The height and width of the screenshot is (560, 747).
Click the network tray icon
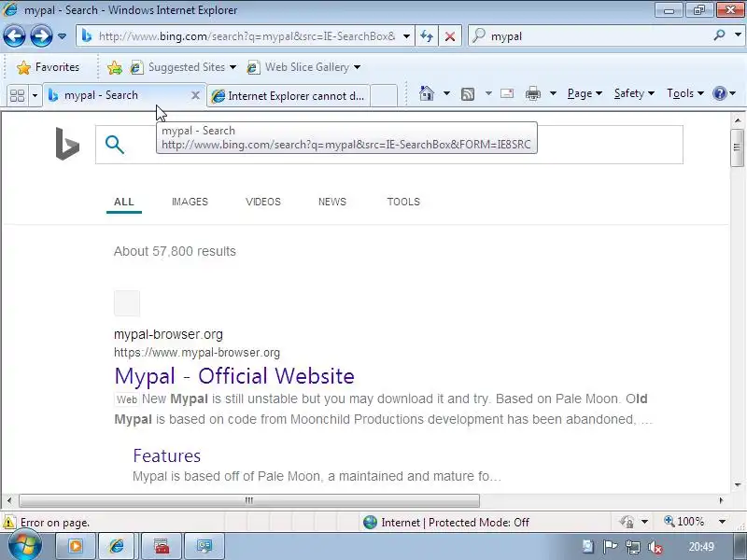633,548
